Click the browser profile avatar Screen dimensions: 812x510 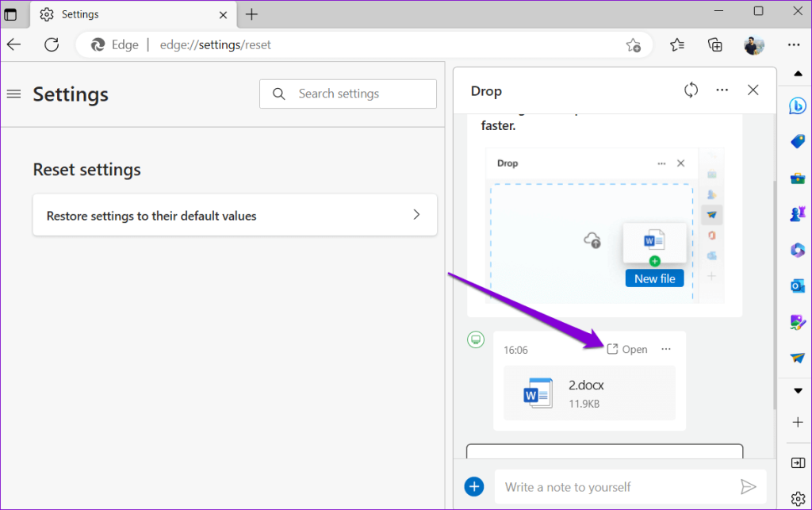754,45
